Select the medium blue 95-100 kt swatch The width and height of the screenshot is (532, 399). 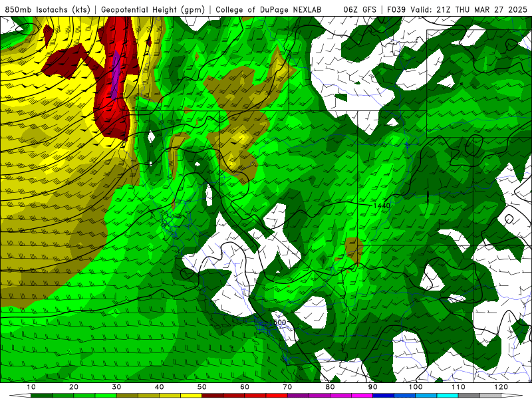tap(405, 396)
